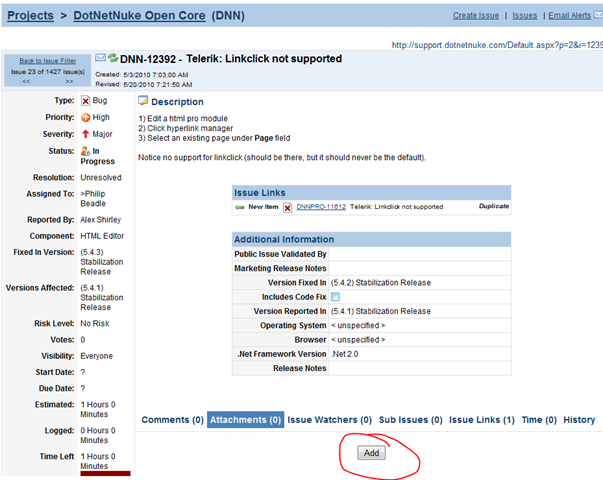Open the Sub Issues (0) tab

coord(411,420)
